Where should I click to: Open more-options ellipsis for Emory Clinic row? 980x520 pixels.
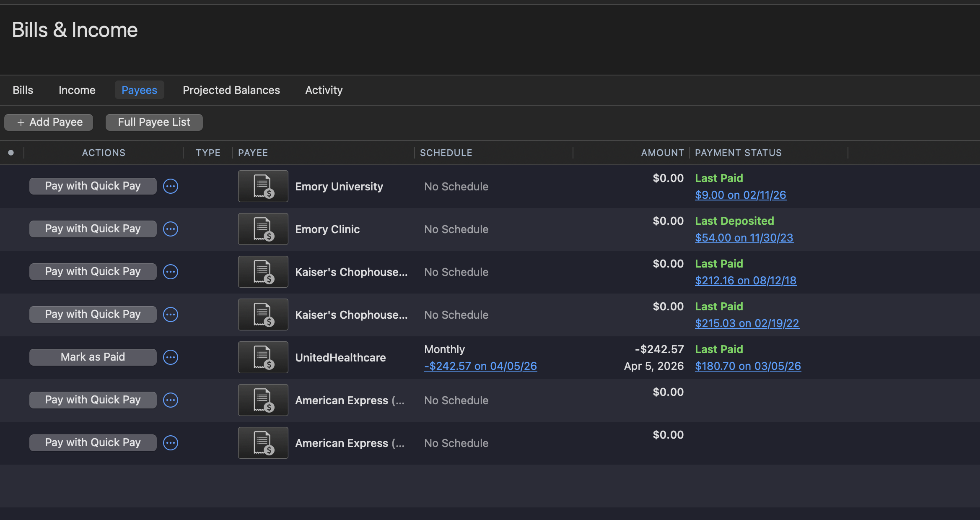point(171,229)
